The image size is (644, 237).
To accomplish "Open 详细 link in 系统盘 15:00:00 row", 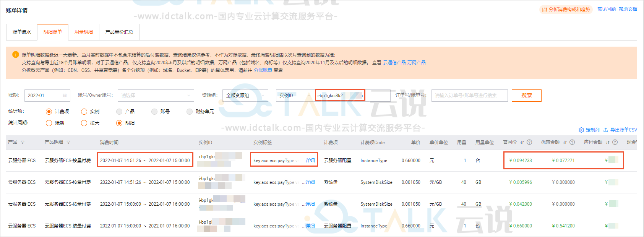I will coord(310,204).
